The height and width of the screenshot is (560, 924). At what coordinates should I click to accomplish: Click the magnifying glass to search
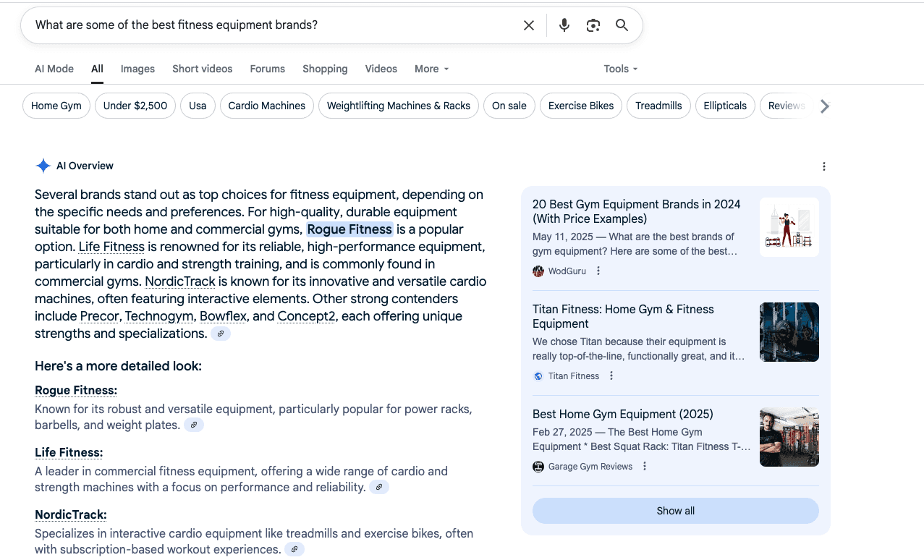point(622,25)
